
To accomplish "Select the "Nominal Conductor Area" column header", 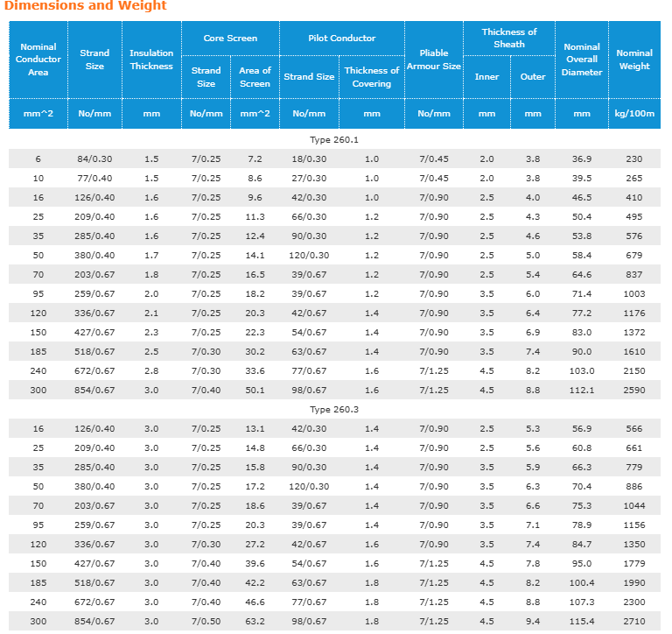I will click(38, 60).
